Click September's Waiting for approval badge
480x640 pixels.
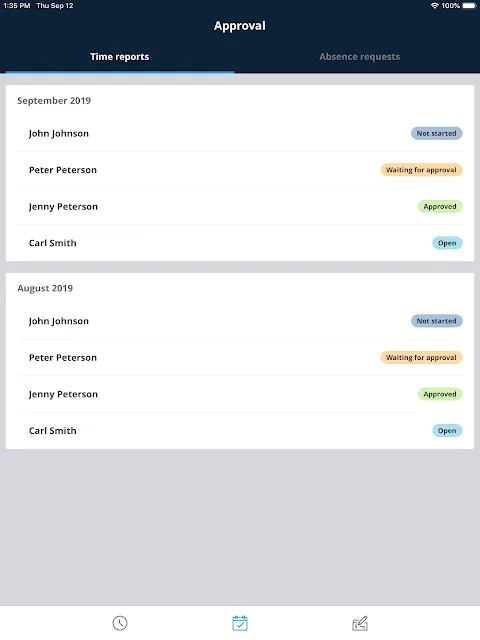(x=421, y=170)
